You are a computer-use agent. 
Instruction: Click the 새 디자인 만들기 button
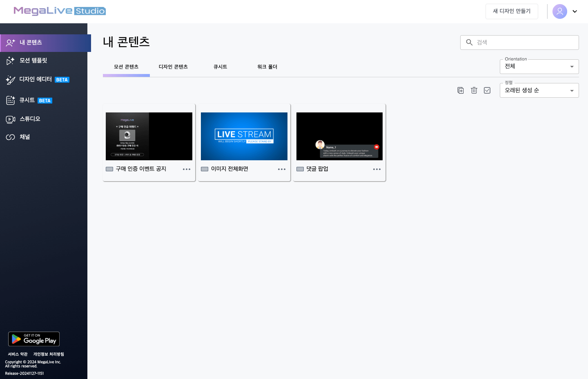(x=512, y=11)
